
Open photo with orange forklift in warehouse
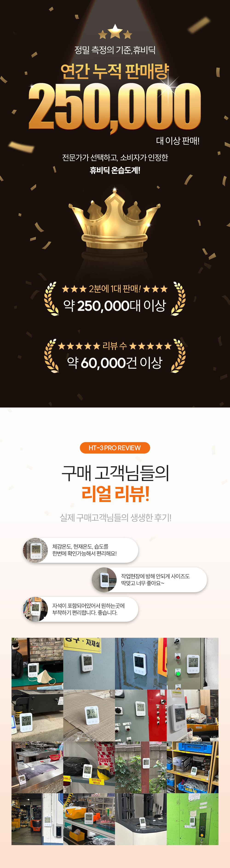click(37, 819)
